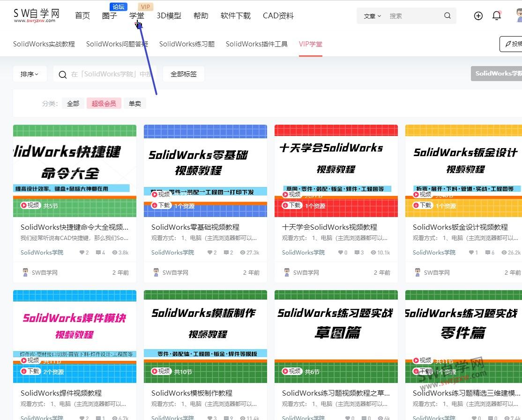Open the 排序 sorting dropdown

30,74
